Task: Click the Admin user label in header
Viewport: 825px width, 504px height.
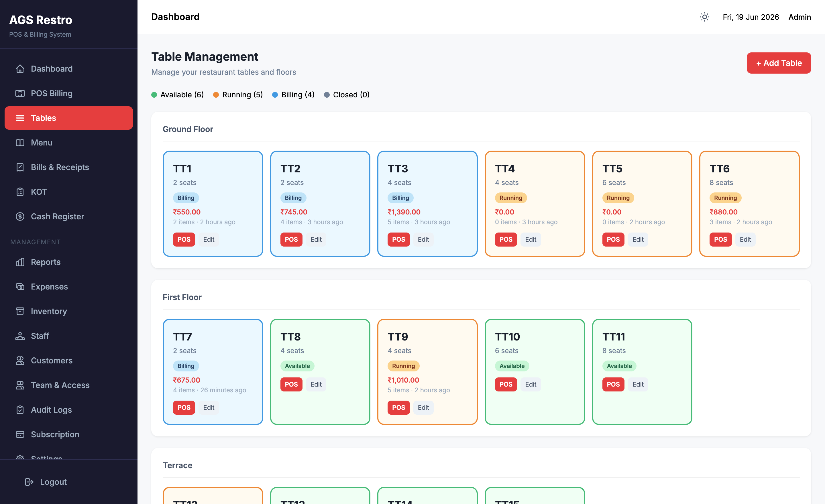Action: click(800, 17)
